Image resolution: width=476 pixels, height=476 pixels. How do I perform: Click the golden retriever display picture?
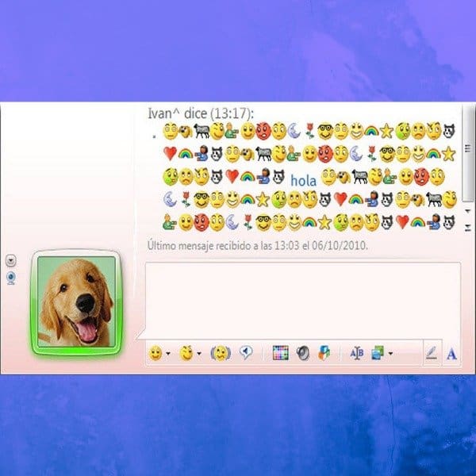(76, 301)
